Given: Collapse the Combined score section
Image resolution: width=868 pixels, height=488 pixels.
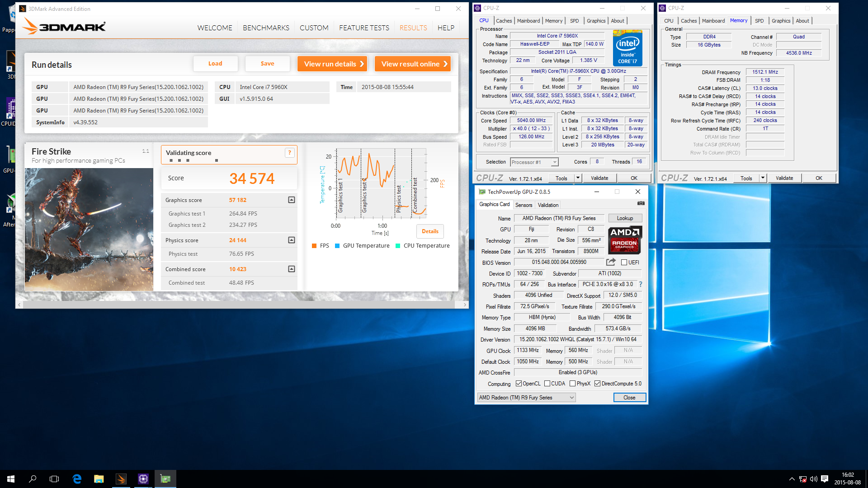Looking at the screenshot, I should coord(292,269).
